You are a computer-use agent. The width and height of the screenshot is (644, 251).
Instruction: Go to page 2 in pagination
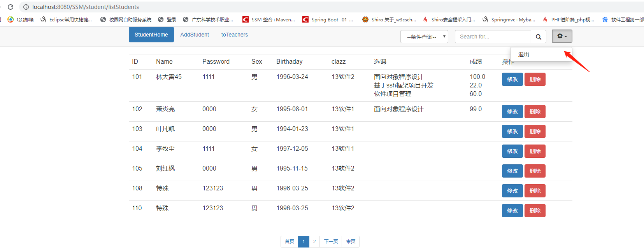[314, 242]
